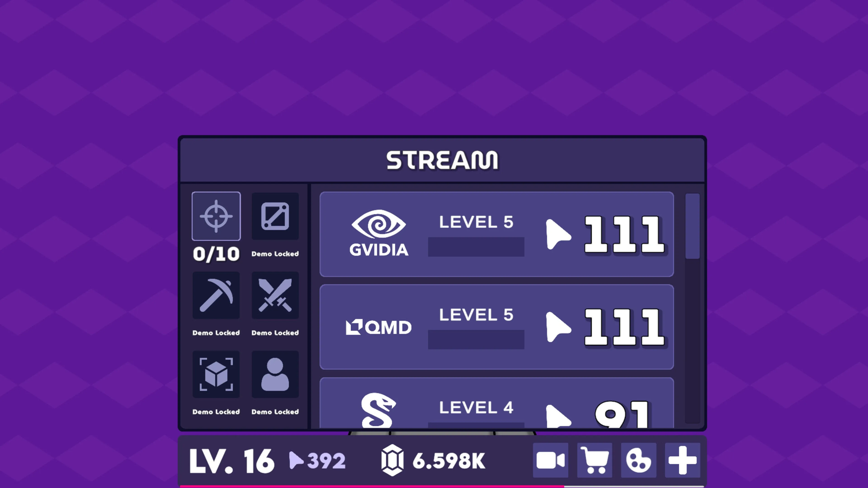
Task: Click the 392 cursor points counter
Action: point(317,460)
